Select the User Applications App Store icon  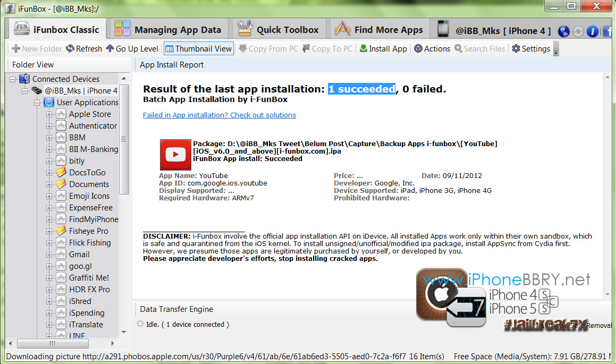coord(49,103)
